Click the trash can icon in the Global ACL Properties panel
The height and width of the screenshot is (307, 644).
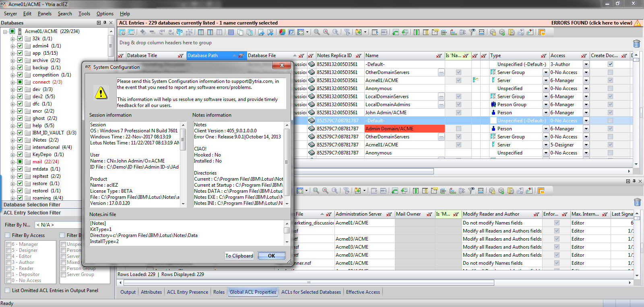637,202
